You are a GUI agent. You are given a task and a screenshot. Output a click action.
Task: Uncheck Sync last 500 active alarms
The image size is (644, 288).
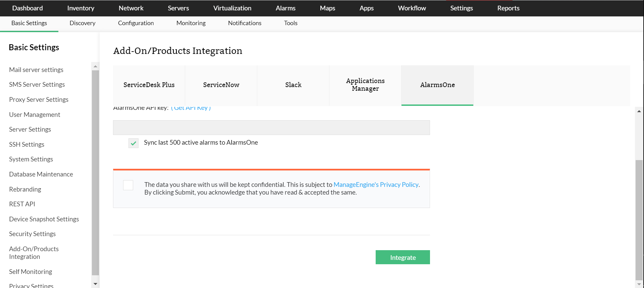133,143
